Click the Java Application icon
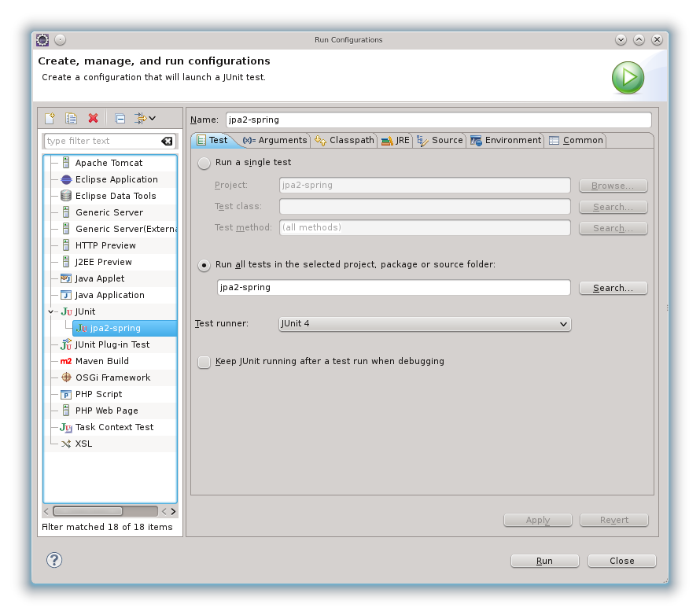The image size is (700, 615). (x=66, y=295)
